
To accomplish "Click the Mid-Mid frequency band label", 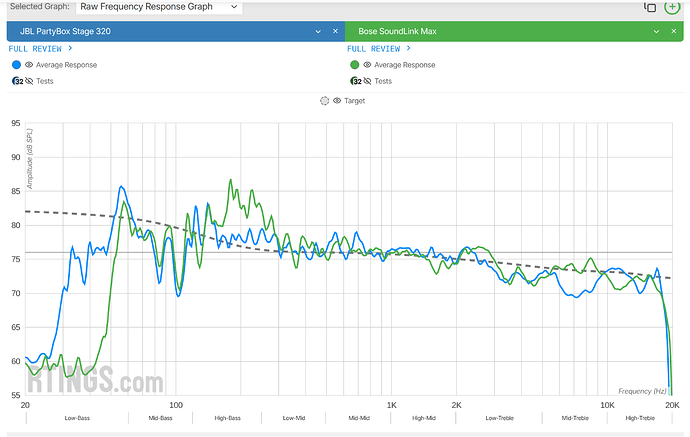I will tap(359, 418).
